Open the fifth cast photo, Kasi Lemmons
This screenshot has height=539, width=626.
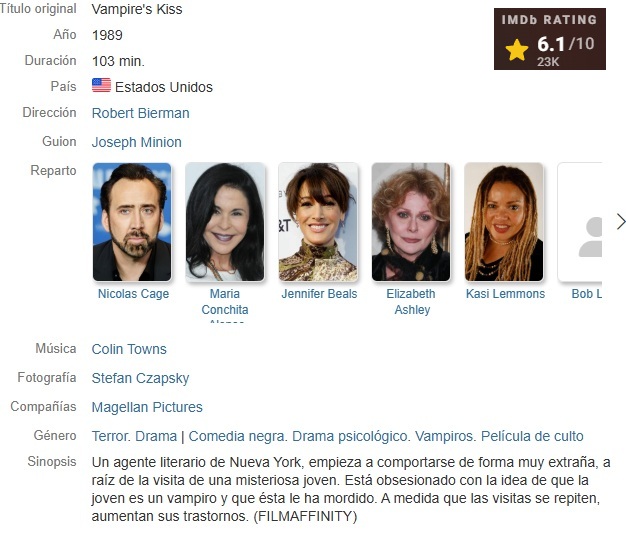tap(504, 222)
